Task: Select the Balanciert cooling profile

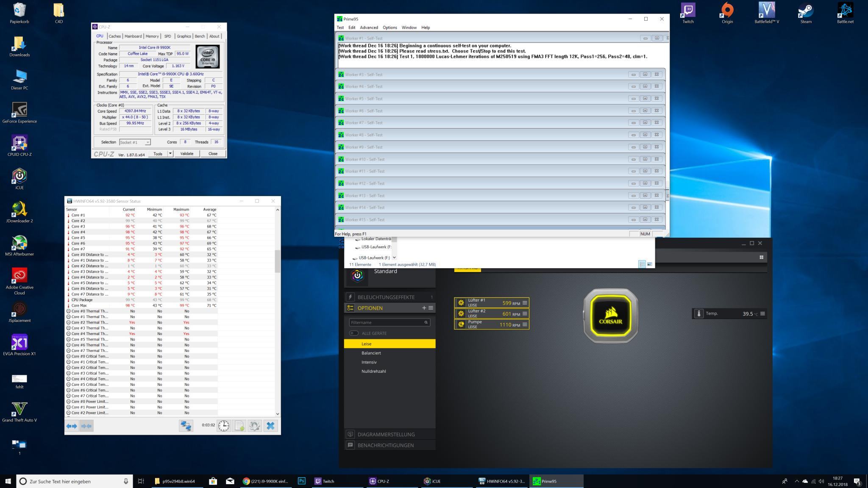Action: click(x=371, y=353)
